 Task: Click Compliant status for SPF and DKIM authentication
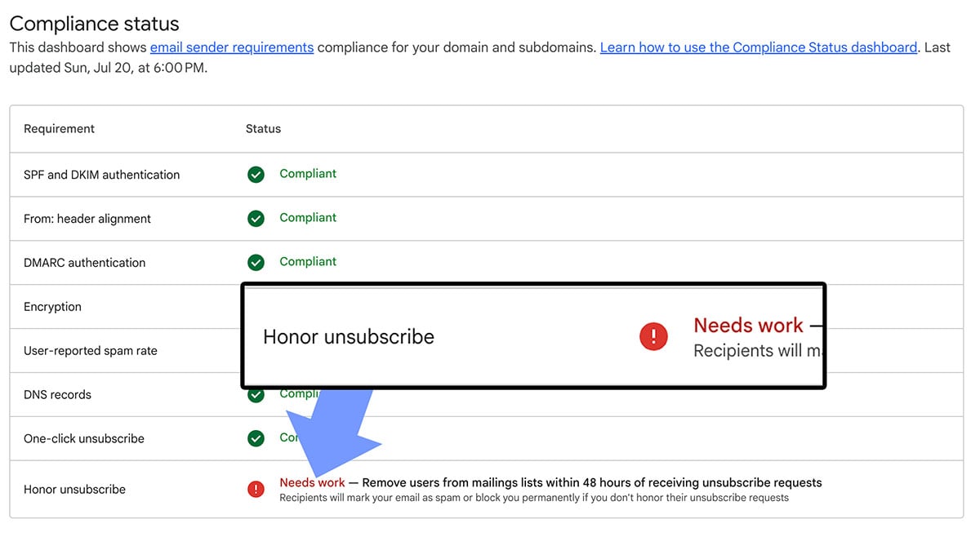point(308,174)
